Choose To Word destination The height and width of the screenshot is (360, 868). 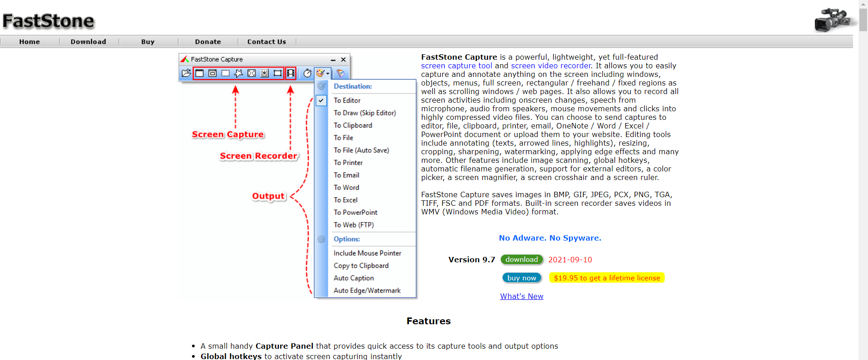pos(346,188)
